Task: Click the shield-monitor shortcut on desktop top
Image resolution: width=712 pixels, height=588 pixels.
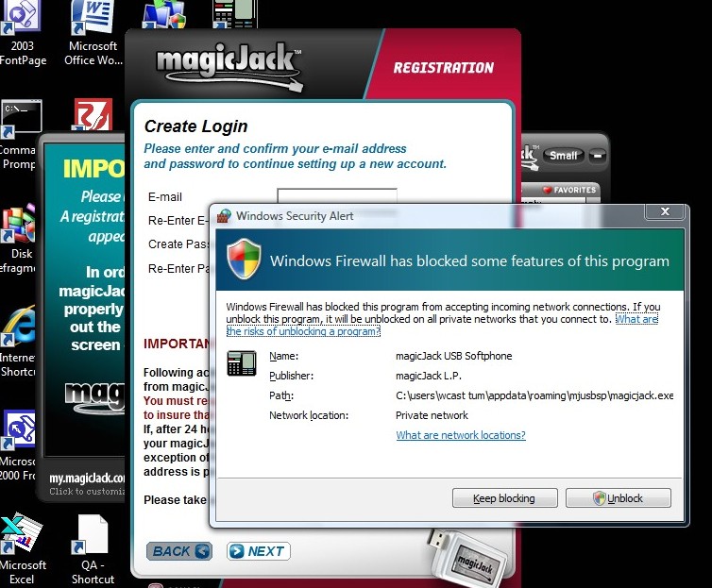Action: pos(163,14)
